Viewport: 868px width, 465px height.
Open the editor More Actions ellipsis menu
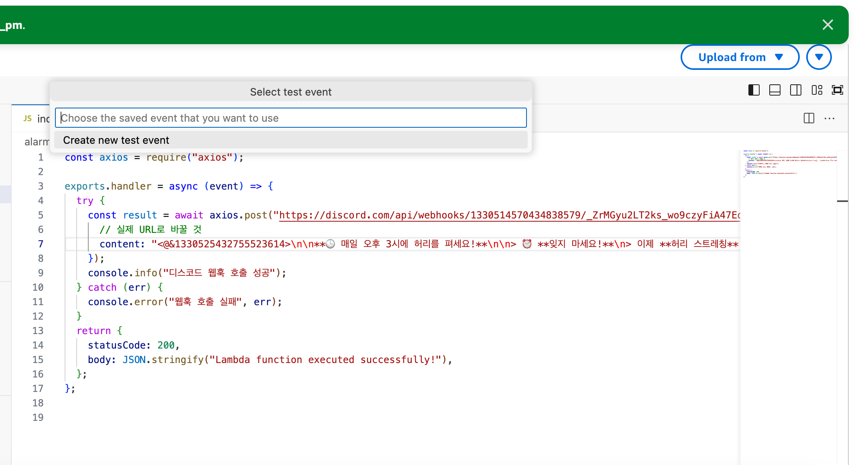(x=829, y=118)
